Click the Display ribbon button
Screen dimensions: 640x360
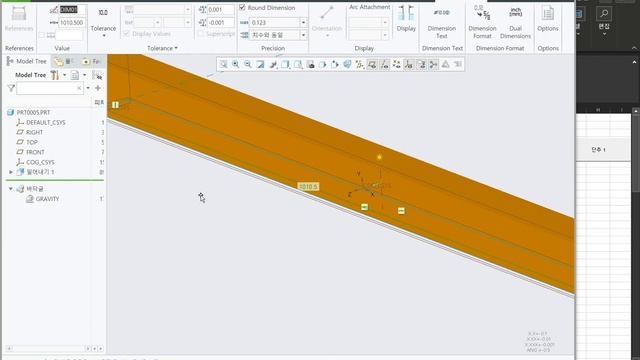[406, 18]
